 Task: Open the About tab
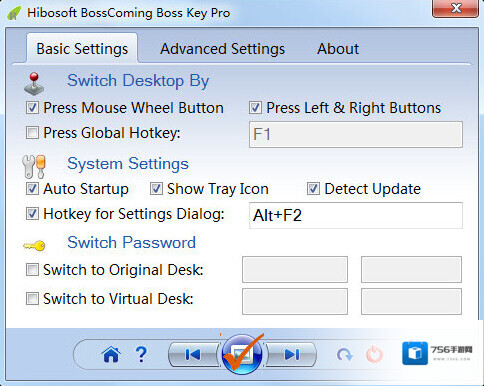(338, 49)
